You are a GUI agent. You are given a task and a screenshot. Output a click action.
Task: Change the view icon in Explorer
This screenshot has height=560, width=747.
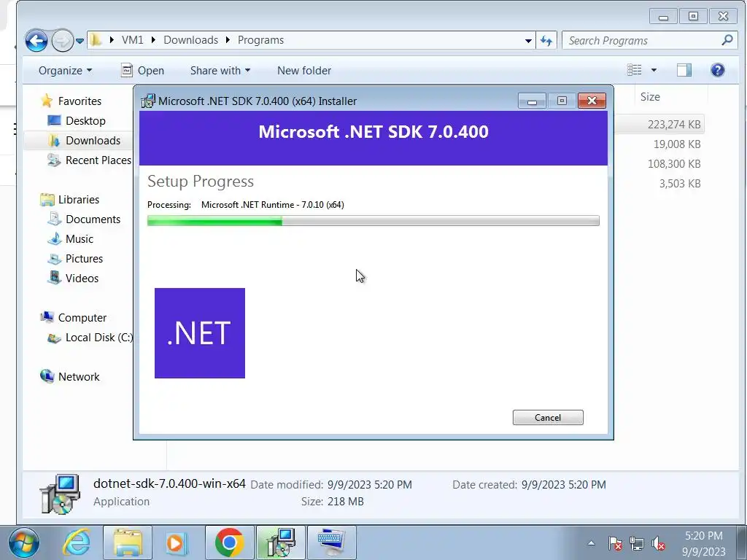tap(634, 70)
